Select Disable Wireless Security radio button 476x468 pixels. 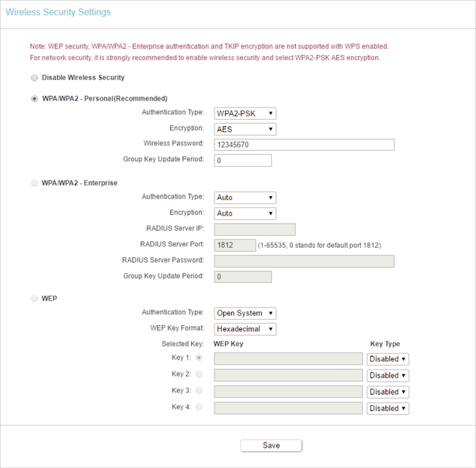point(35,78)
